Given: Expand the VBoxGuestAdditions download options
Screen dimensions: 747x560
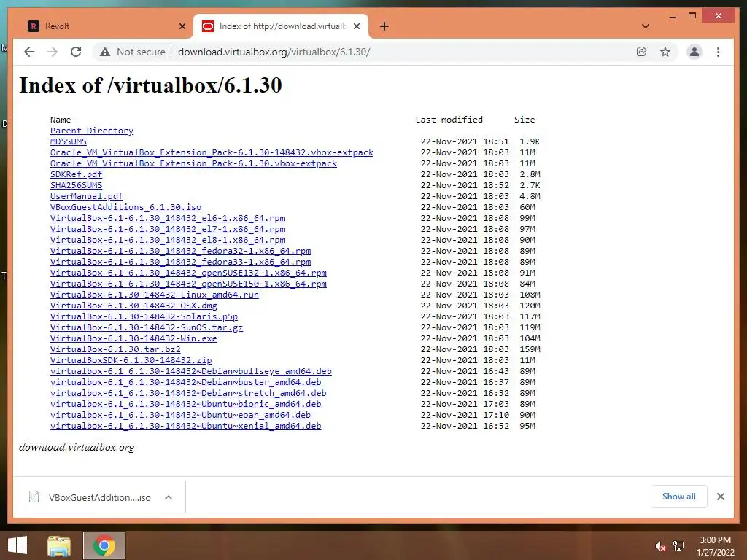Looking at the screenshot, I should click(x=169, y=497).
